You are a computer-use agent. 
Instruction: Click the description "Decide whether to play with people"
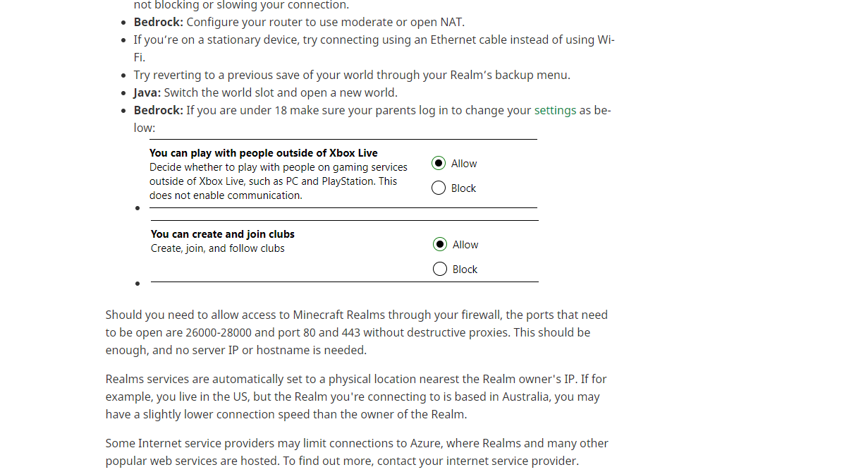pos(279,181)
